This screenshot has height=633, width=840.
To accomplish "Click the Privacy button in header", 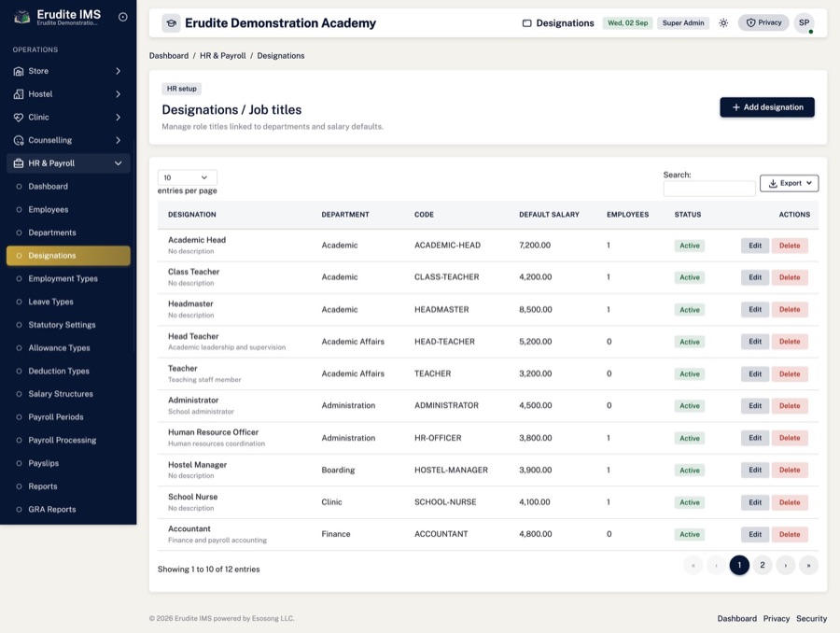I will click(x=763, y=22).
